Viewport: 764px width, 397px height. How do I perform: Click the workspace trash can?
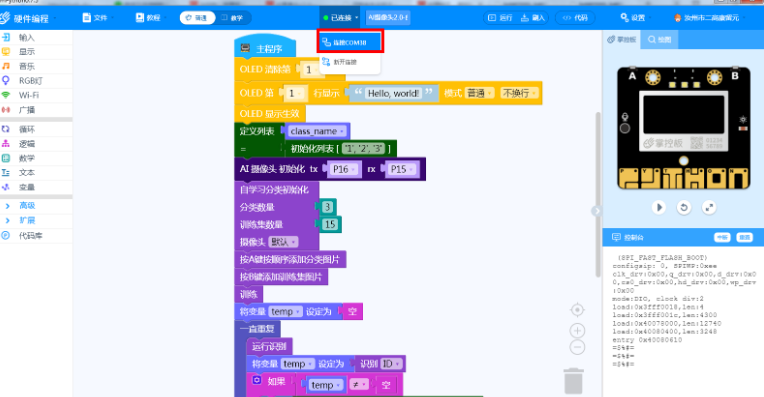(x=573, y=381)
